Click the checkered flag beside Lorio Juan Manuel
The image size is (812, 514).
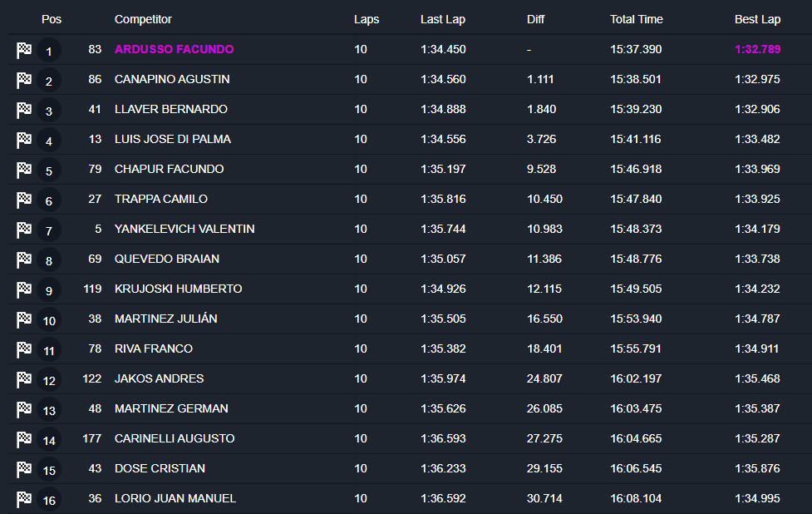coord(24,499)
